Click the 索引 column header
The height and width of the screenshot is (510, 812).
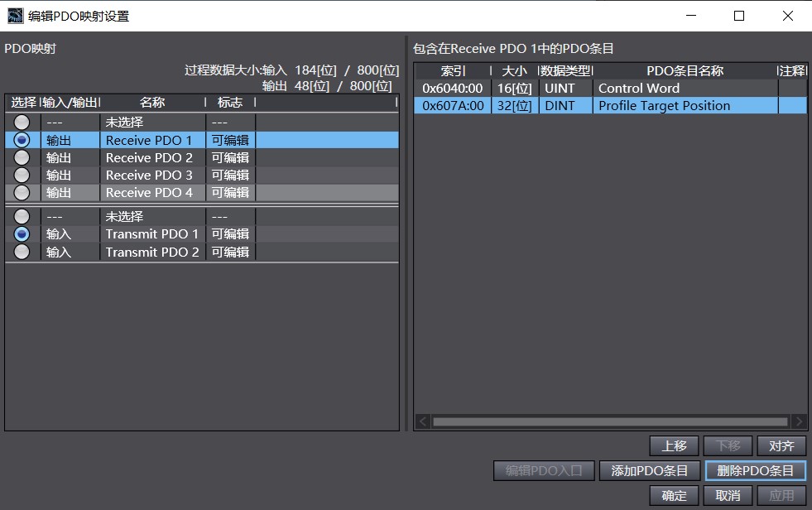click(x=451, y=70)
